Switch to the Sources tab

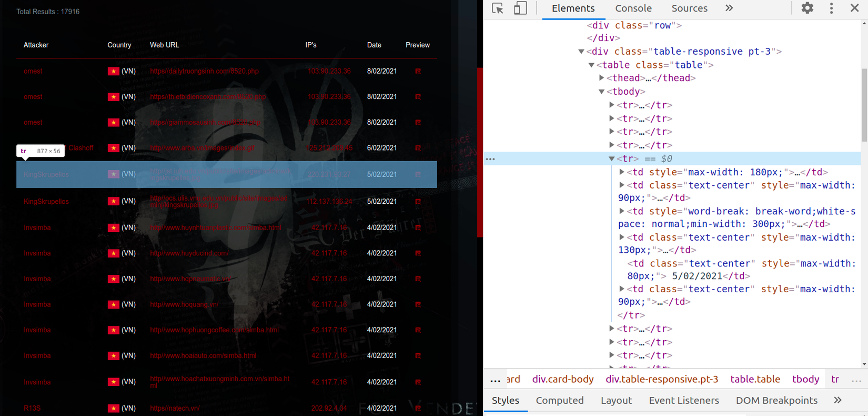tap(689, 8)
